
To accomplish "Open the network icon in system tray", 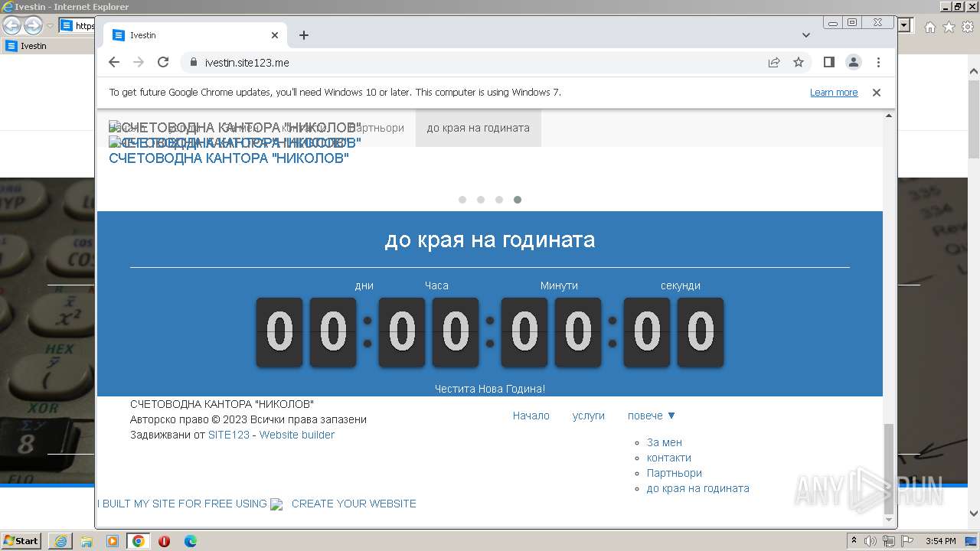I will tap(888, 541).
